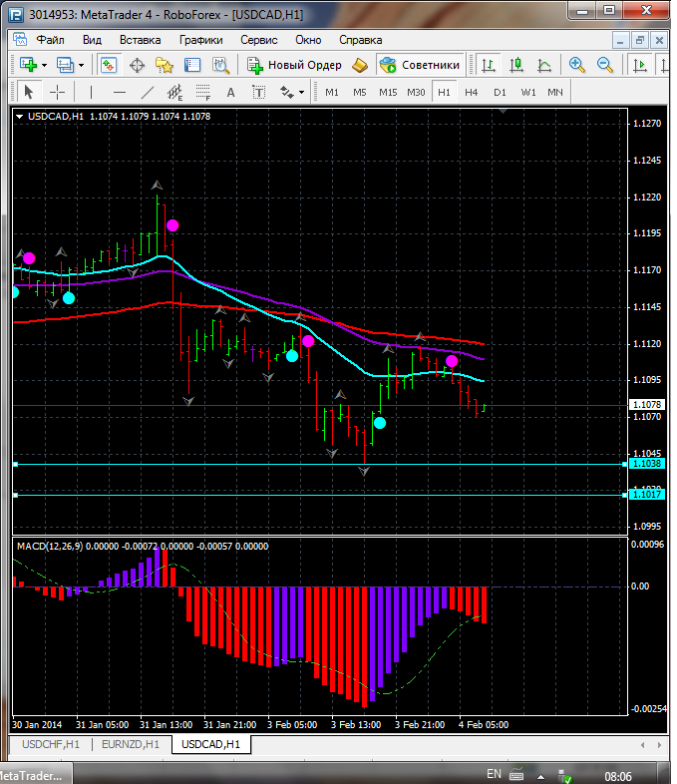Toggle bar chart display mode
677x784 pixels.
point(489,65)
